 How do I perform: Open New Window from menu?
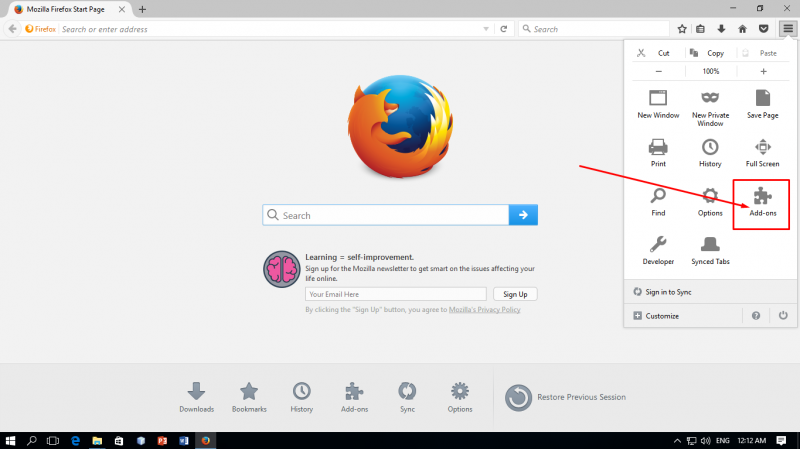(658, 105)
